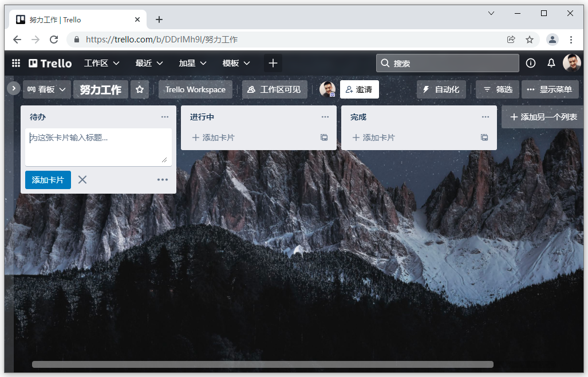Click the card title input field
Image resolution: width=588 pixels, height=377 pixels.
pyautogui.click(x=98, y=146)
